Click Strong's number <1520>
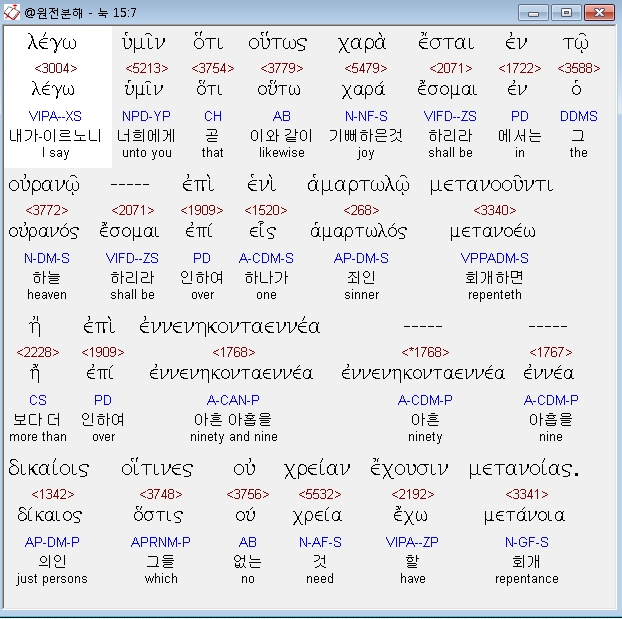 (x=265, y=210)
